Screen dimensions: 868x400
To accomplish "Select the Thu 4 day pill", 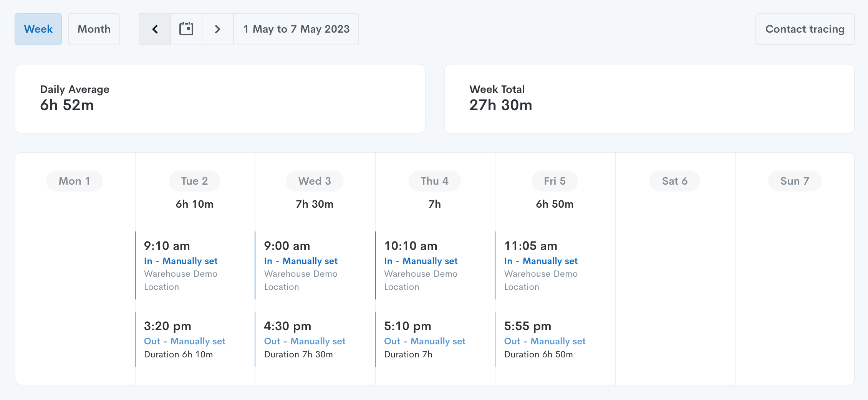I will pos(434,181).
